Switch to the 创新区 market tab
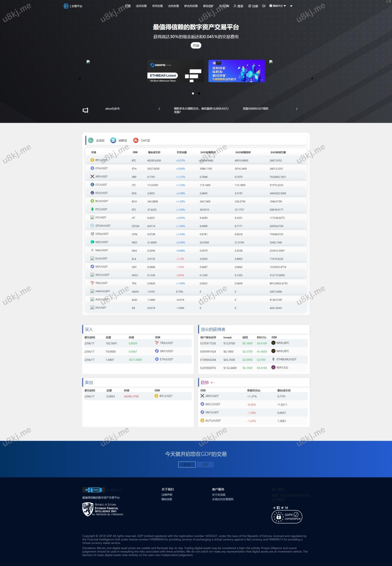 [119, 141]
